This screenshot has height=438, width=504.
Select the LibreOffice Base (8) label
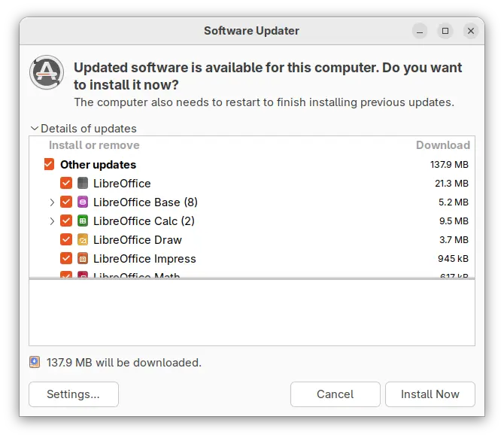click(x=145, y=202)
